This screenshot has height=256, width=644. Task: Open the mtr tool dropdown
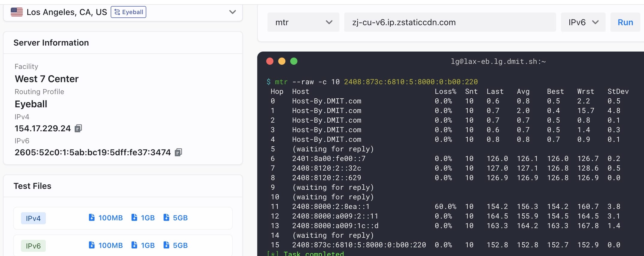click(x=303, y=22)
